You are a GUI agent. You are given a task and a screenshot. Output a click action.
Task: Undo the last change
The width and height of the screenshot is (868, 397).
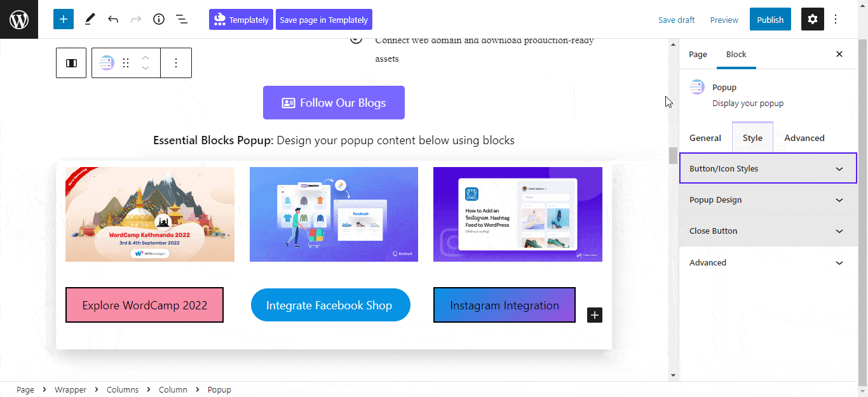tap(113, 19)
